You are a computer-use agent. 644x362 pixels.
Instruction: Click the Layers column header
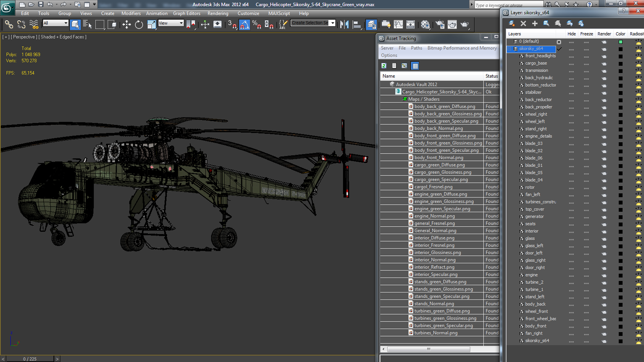531,34
